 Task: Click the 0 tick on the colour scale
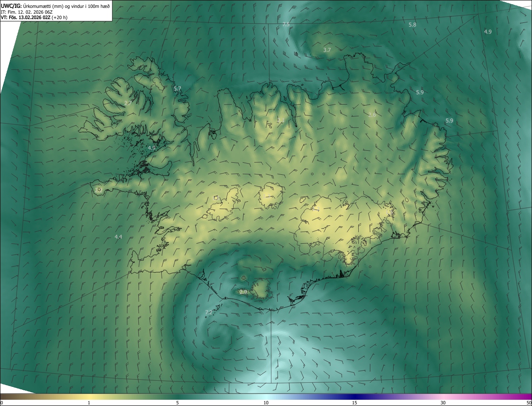pyautogui.click(x=1, y=403)
